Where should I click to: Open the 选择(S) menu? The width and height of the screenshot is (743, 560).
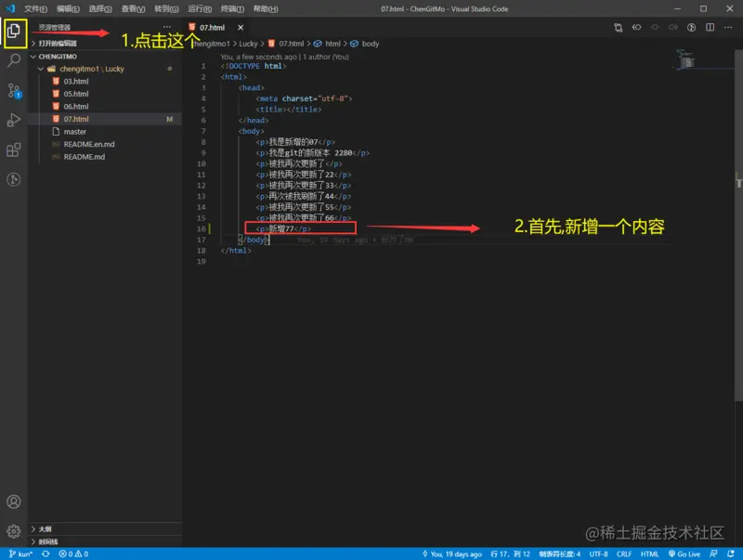(100, 9)
